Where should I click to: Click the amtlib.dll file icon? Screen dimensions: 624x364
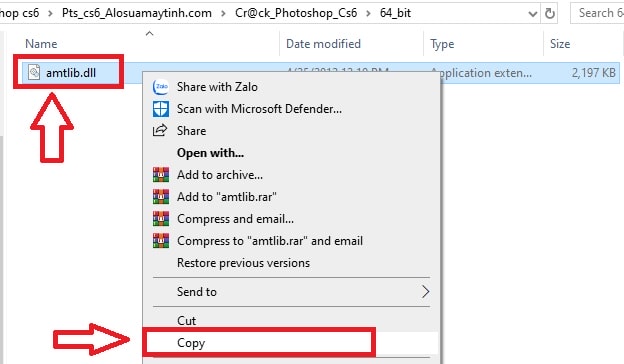(34, 72)
